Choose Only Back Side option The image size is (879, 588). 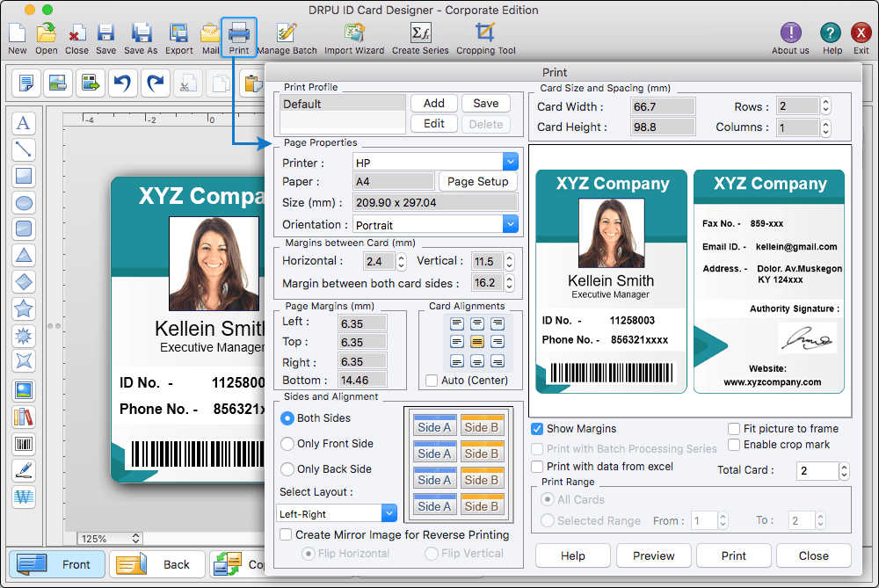point(287,469)
